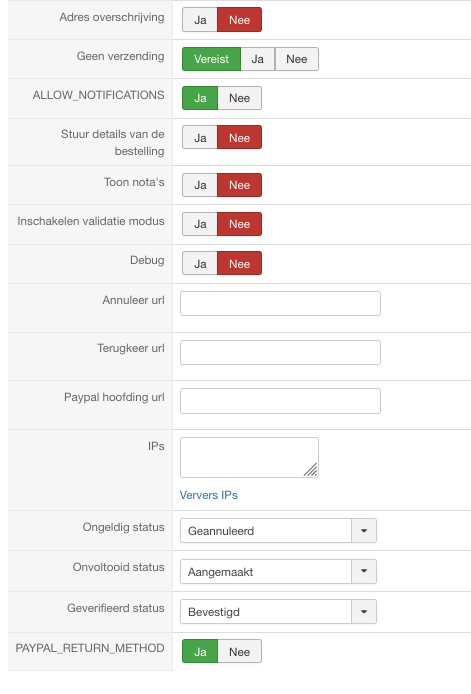Focus the Annuleer url text field

click(x=280, y=304)
